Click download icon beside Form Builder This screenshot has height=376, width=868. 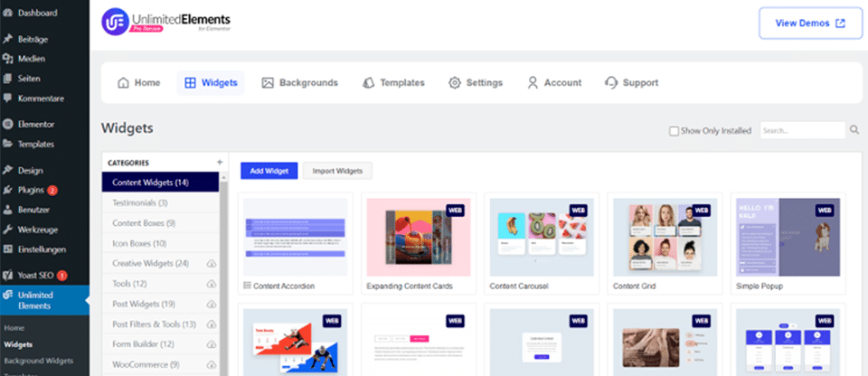point(212,344)
